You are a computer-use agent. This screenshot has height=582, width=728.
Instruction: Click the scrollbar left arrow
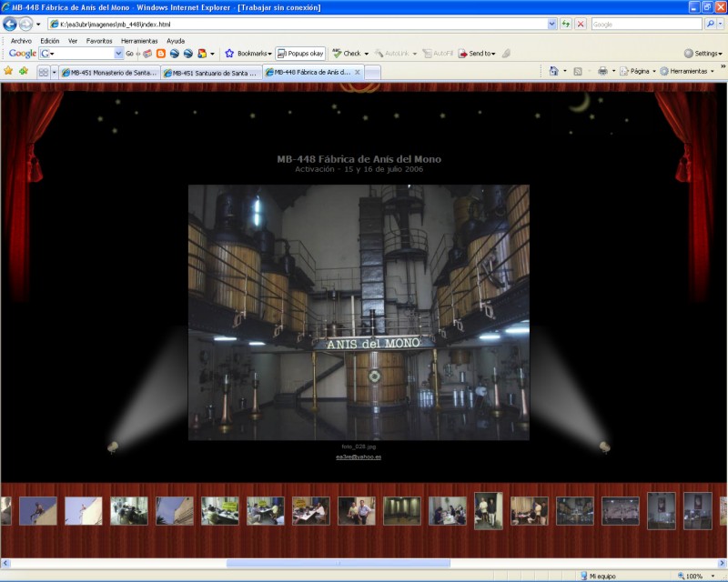(5, 563)
